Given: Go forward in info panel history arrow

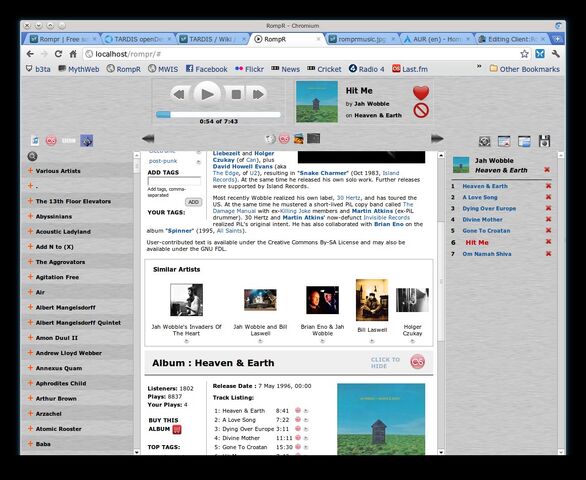Looking at the screenshot, I should 437,139.
